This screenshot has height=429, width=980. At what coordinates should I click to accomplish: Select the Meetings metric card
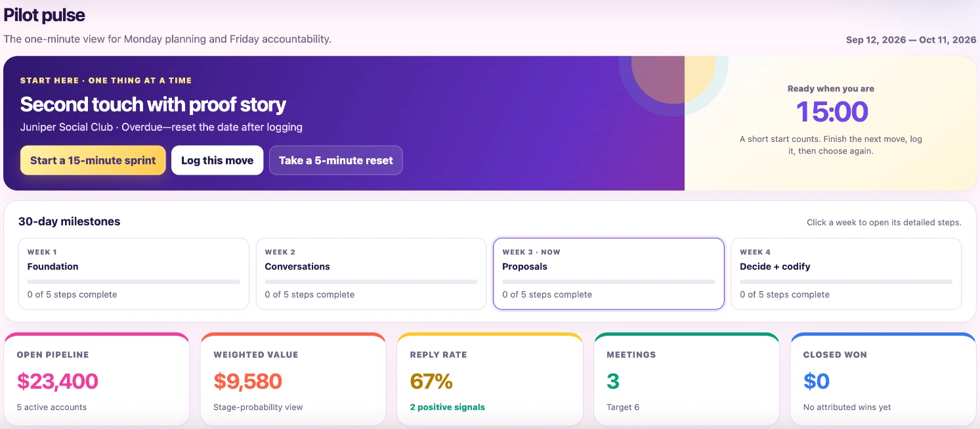687,380
